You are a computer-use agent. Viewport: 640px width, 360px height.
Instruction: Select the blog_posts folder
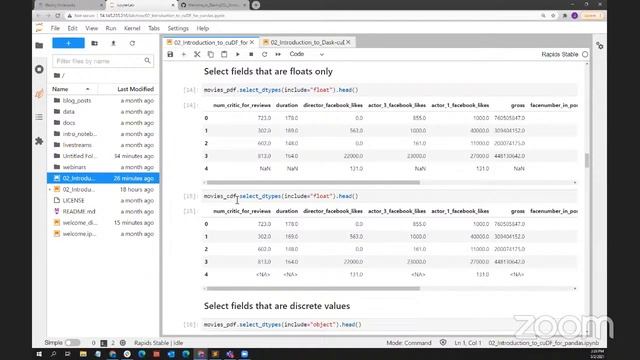tap(103, 100)
